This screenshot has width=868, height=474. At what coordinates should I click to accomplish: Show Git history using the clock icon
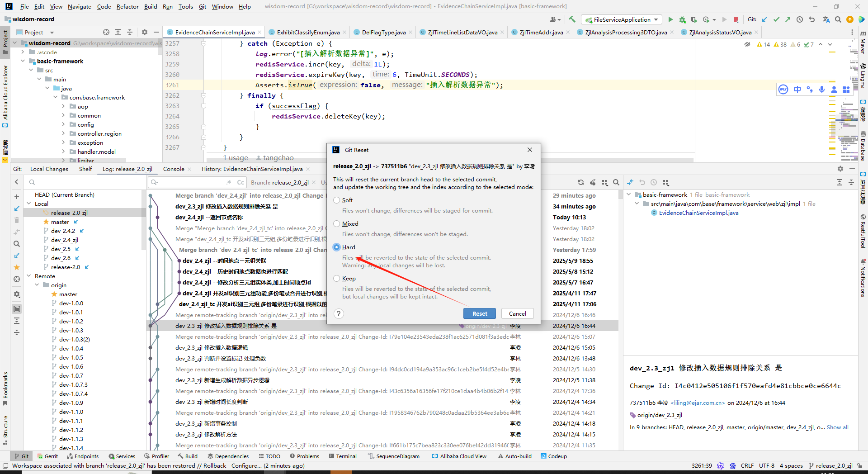[x=800, y=19]
